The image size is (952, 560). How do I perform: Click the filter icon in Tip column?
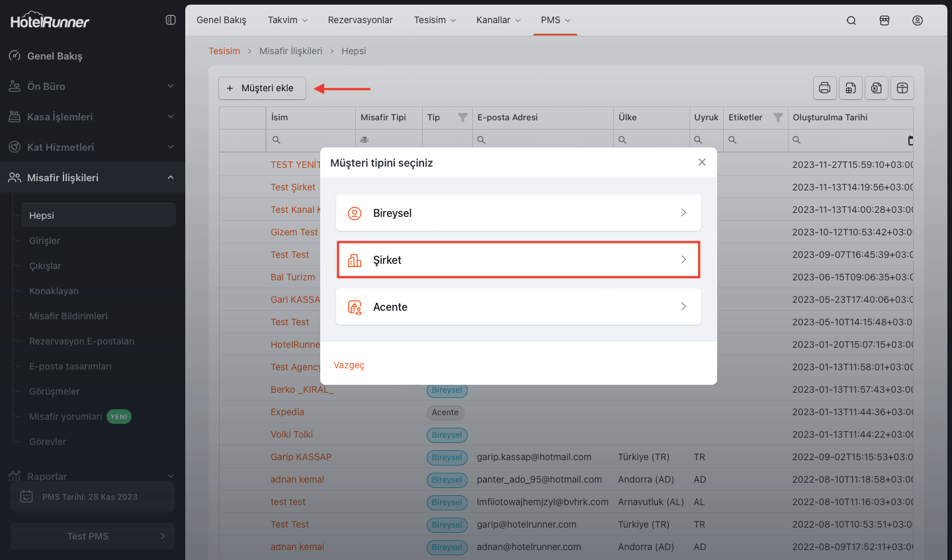[x=462, y=118]
